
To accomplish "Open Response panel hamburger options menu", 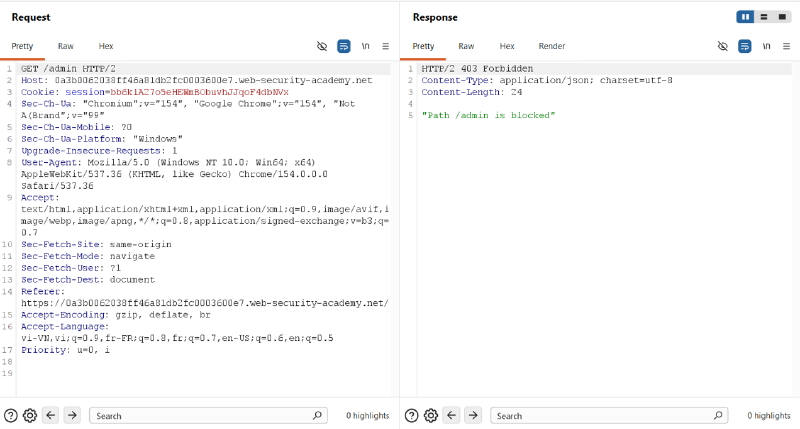I will click(787, 46).
